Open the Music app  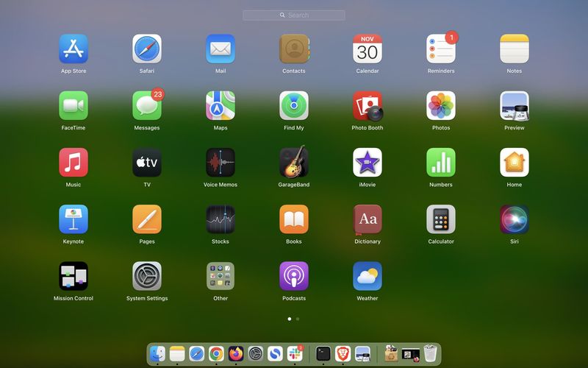click(73, 162)
